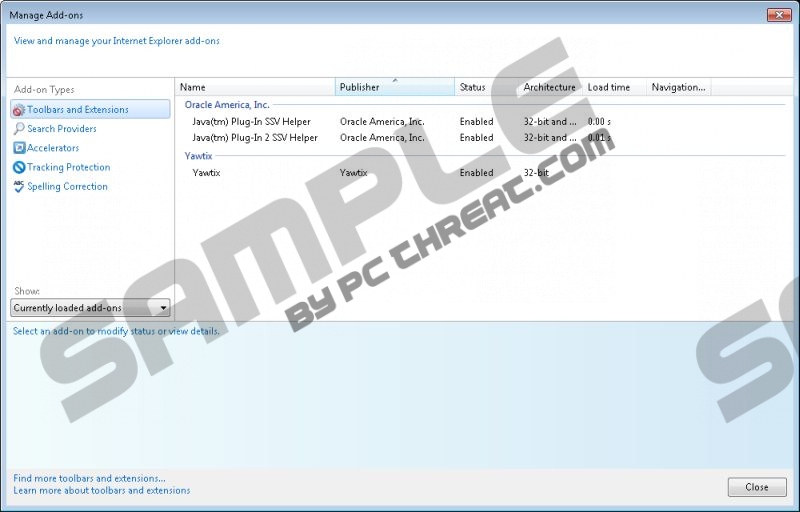800x512 pixels.
Task: Click the Toolbars and Extensions gear icon
Action: [x=18, y=110]
